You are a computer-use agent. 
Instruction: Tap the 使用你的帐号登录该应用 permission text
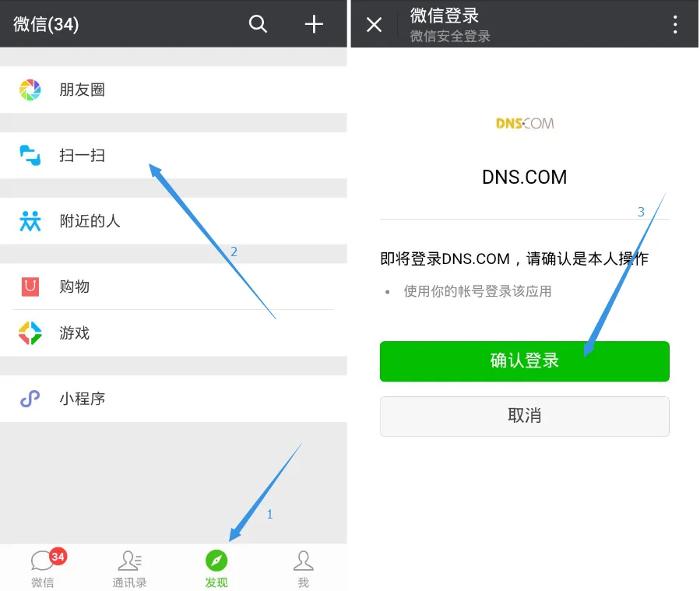(477, 291)
